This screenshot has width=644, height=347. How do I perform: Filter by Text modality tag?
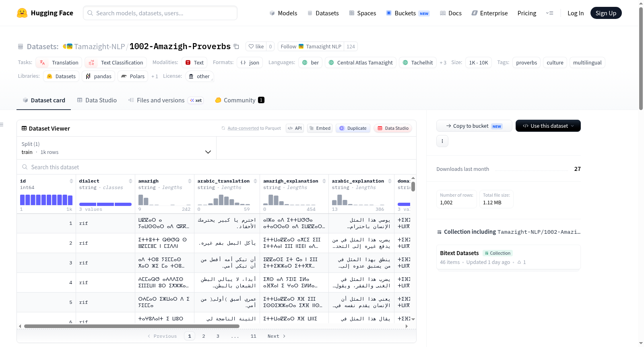[x=194, y=62]
